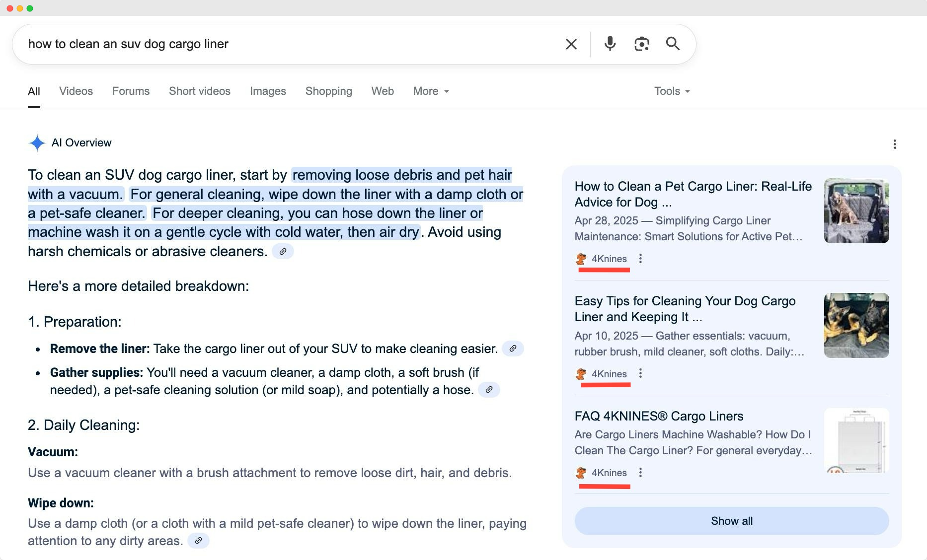The image size is (927, 560).
Task: Switch to the Videos tab
Action: point(76,91)
